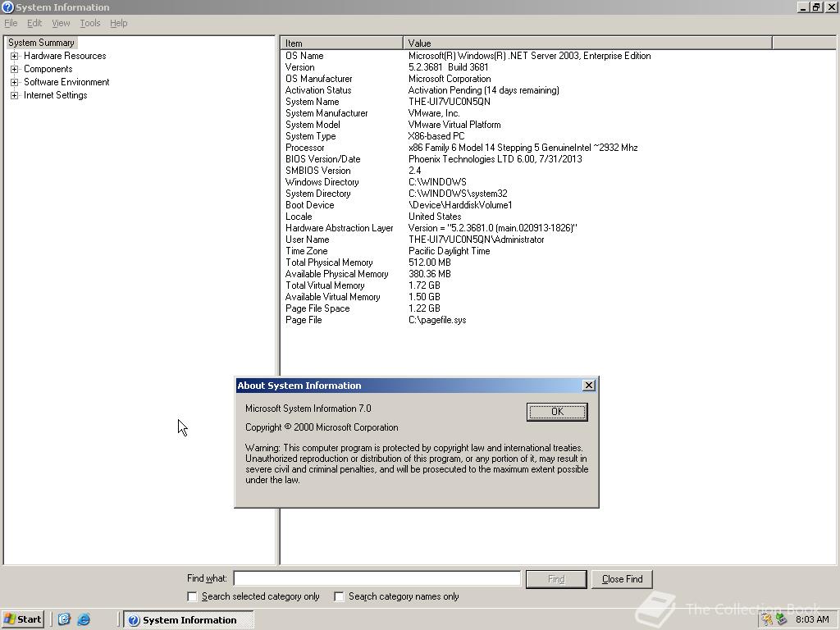Viewport: 840px width, 630px height.
Task: Click 'VMware Virtual Platform' value
Action: point(454,125)
